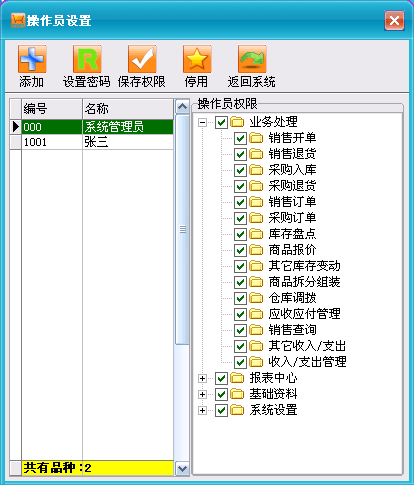Click the 添加 blue plus icon

tap(32, 59)
